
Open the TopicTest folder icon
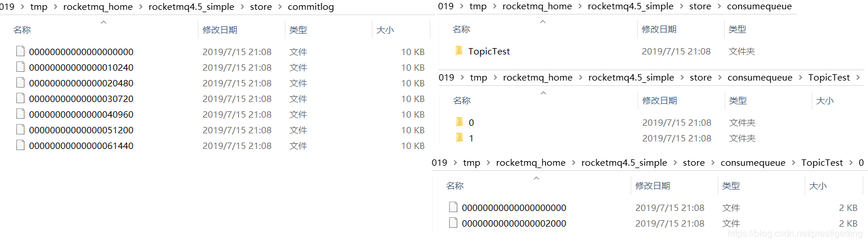tap(459, 51)
